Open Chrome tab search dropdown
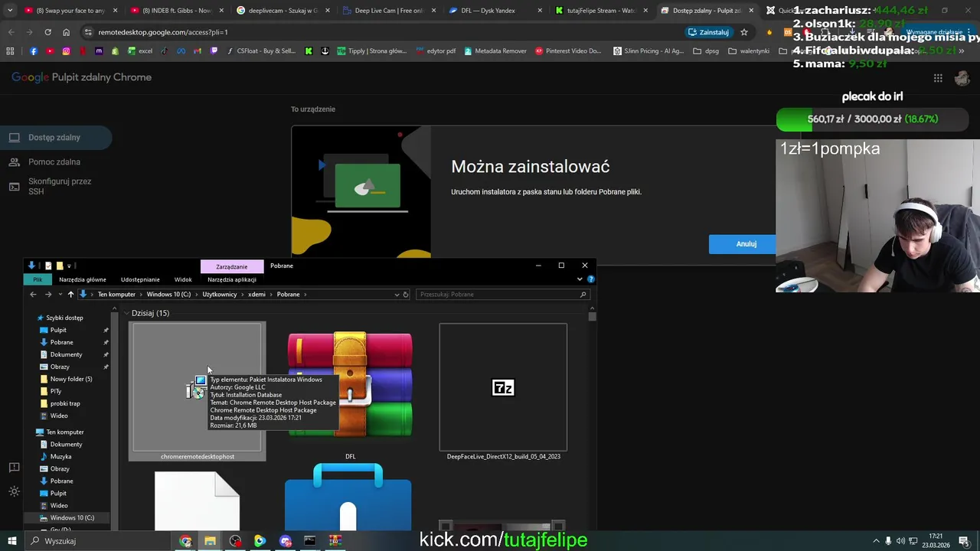This screenshot has height=551, width=980. pos(10,11)
